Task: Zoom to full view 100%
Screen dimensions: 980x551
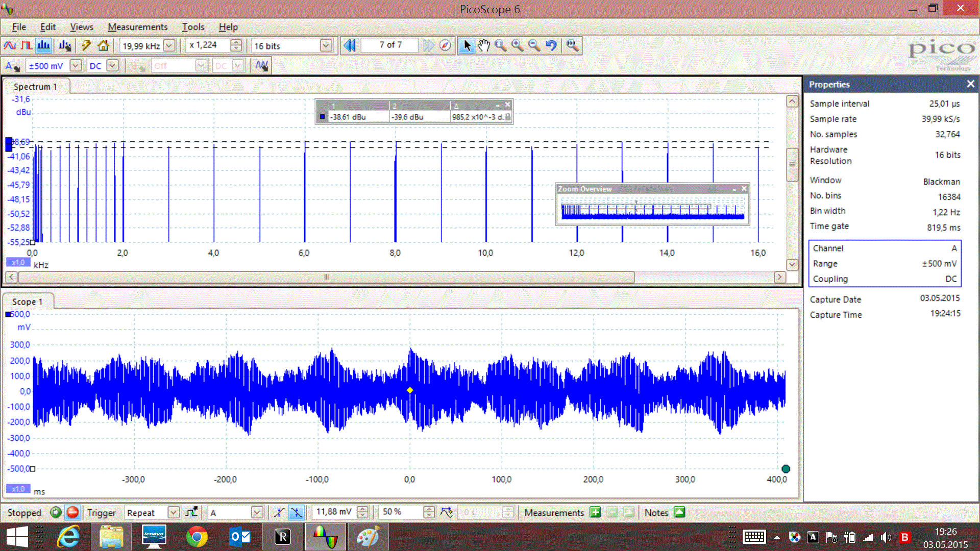Action: coord(573,45)
